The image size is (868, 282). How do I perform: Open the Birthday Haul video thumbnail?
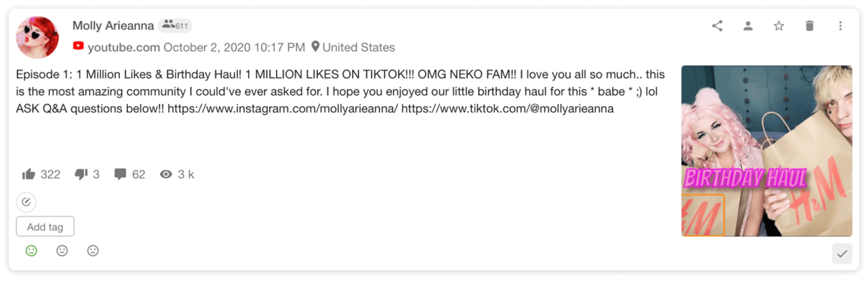(766, 150)
